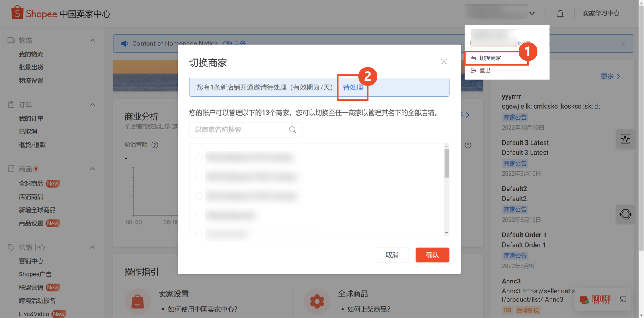Open the activity monitor side icon
The image size is (644, 318).
(x=626, y=139)
